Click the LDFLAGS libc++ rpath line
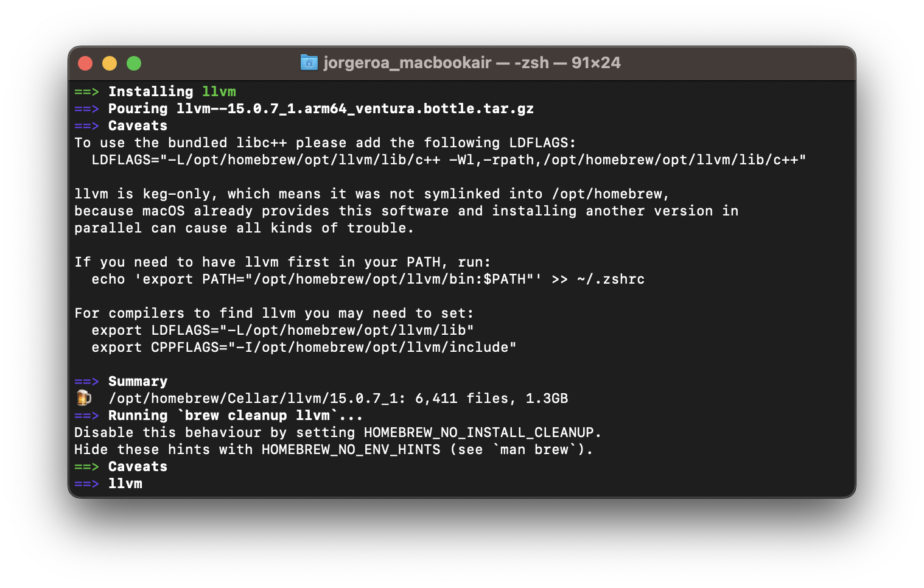924x588 pixels. point(449,159)
